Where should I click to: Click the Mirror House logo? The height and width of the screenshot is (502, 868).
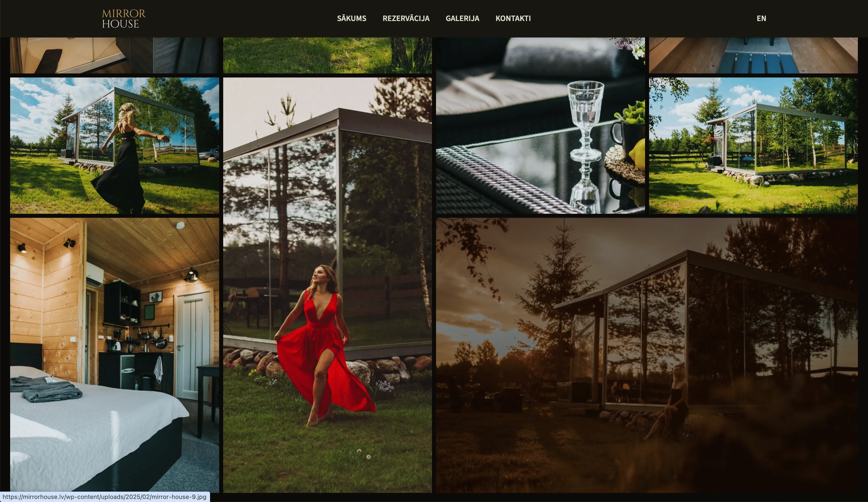(x=123, y=18)
